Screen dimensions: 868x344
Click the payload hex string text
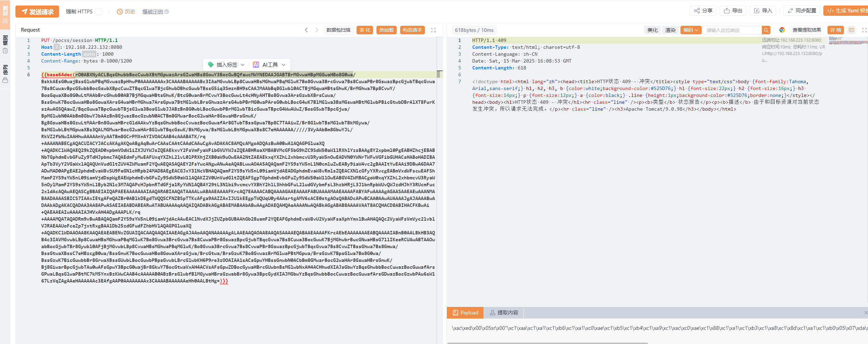(660, 328)
